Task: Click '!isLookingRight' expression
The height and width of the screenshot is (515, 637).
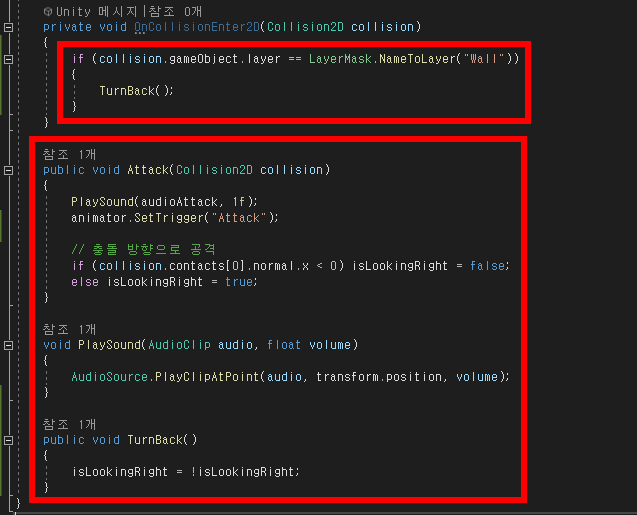Action: (x=242, y=472)
